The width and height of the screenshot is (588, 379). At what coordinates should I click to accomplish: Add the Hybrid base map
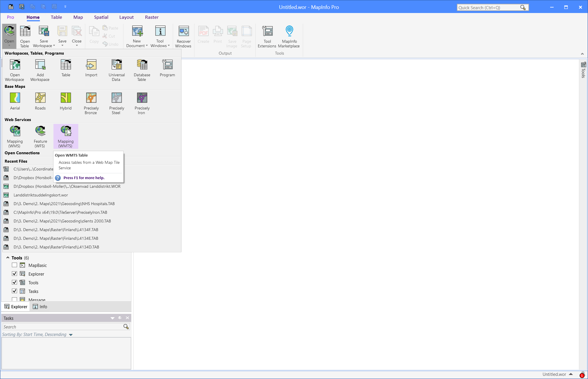[x=66, y=101]
